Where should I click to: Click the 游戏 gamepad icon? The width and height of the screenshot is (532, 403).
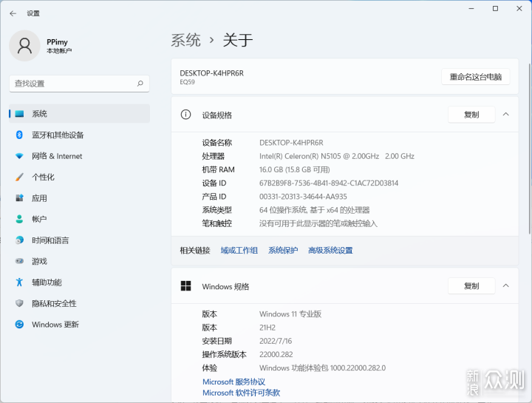[19, 261]
